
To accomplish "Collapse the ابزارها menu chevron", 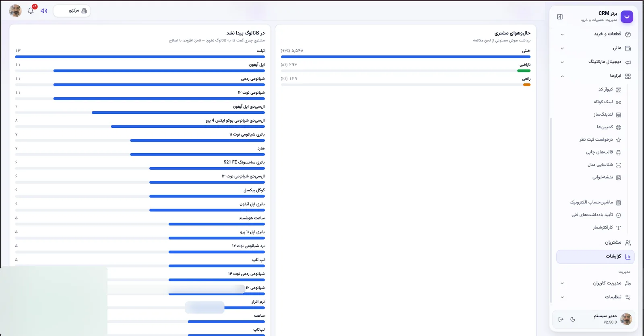I will (x=562, y=76).
